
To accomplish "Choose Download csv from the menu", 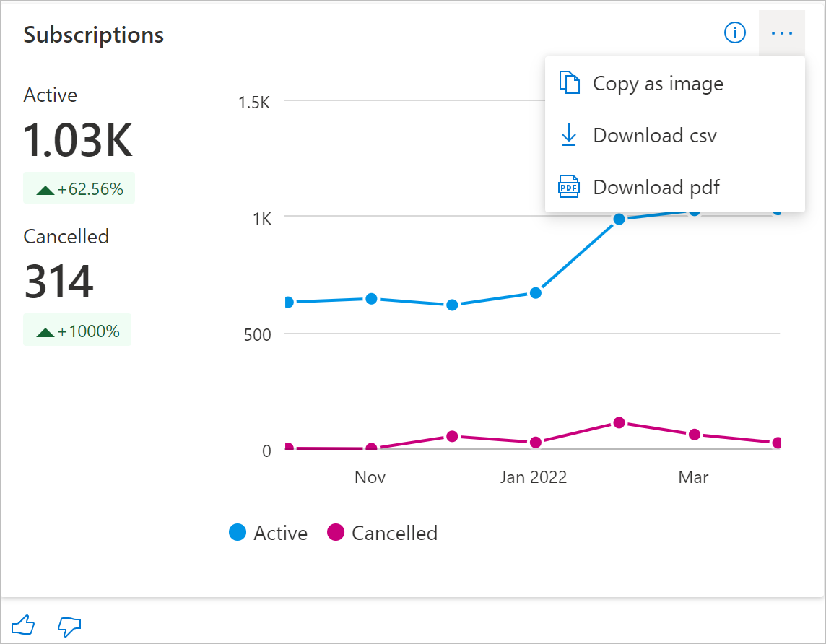I will click(x=655, y=135).
